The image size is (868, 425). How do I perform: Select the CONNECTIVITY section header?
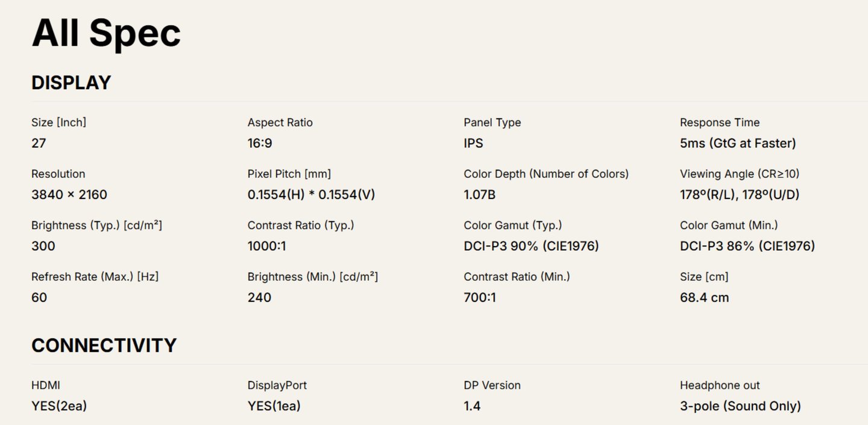coord(104,345)
